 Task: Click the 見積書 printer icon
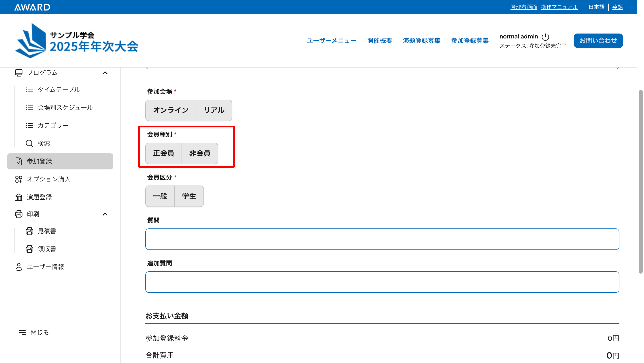(x=30, y=231)
